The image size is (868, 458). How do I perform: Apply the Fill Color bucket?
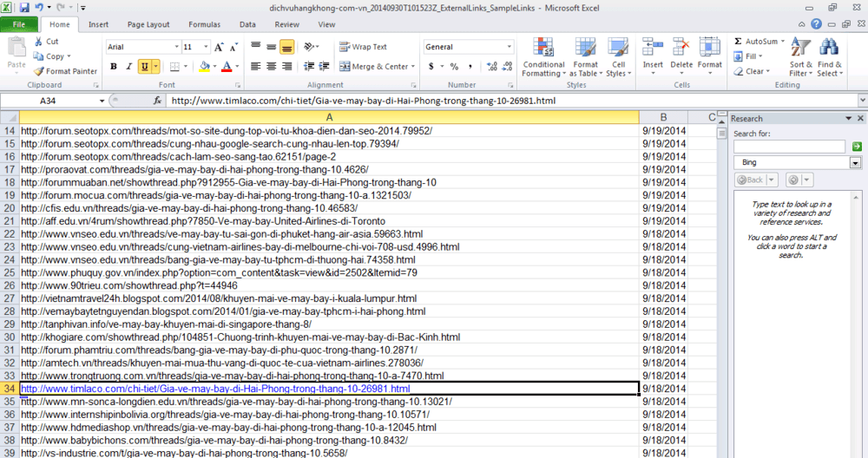coord(204,67)
